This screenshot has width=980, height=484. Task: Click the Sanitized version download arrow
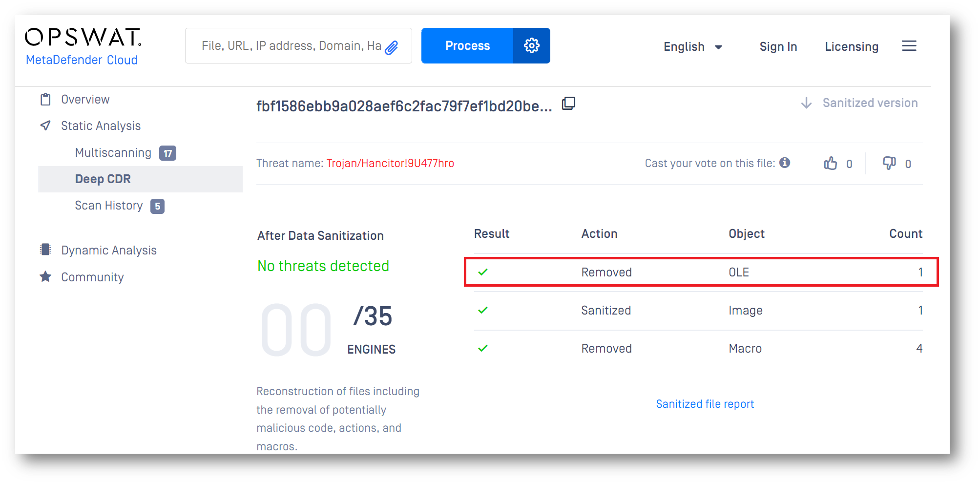tap(806, 103)
